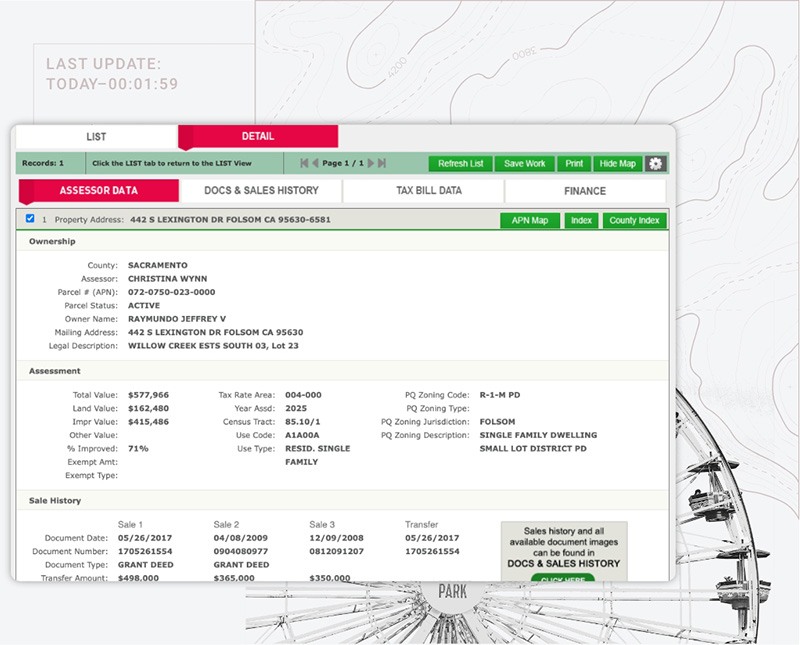Viewport: 800px width, 645px height.
Task: Jump to the last page of records
Action: (382, 163)
